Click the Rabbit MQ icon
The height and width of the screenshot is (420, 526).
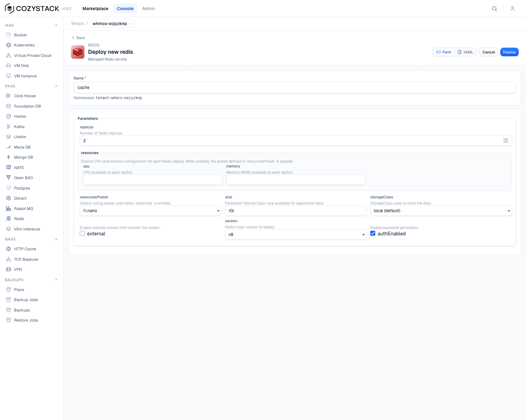point(9,208)
